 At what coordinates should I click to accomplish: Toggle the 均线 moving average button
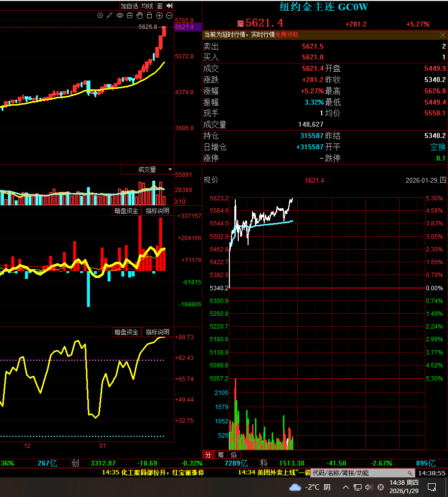click(x=147, y=6)
